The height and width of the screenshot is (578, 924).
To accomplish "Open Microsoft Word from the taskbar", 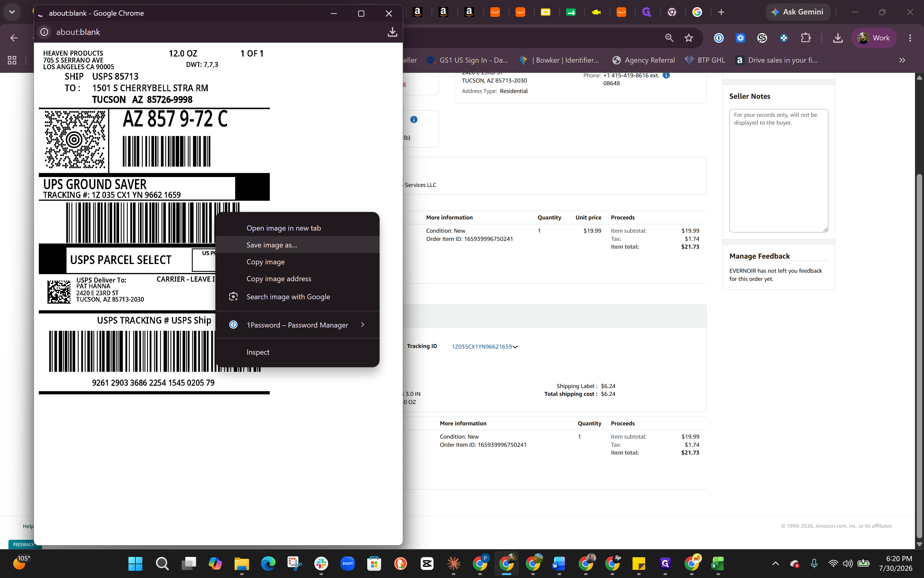I will click(559, 564).
